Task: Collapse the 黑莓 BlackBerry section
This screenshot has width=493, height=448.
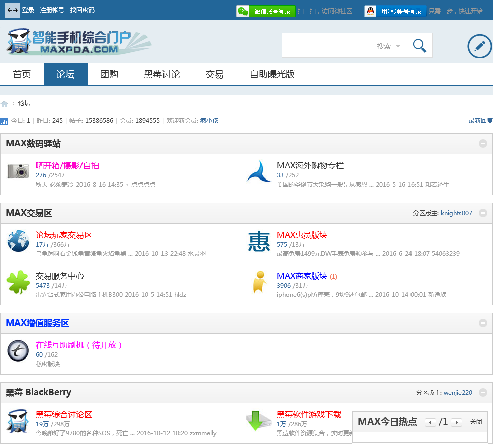Action: click(483, 392)
